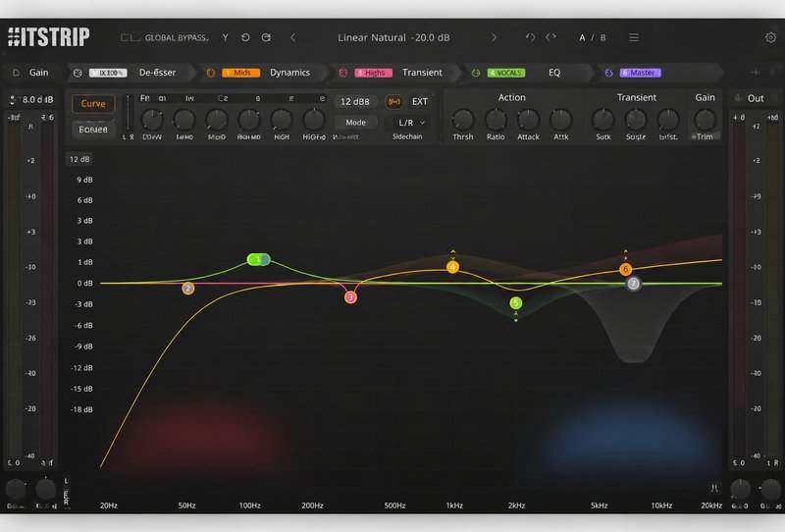This screenshot has width=785, height=532.
Task: Select EQ band node 6
Action: point(625,270)
